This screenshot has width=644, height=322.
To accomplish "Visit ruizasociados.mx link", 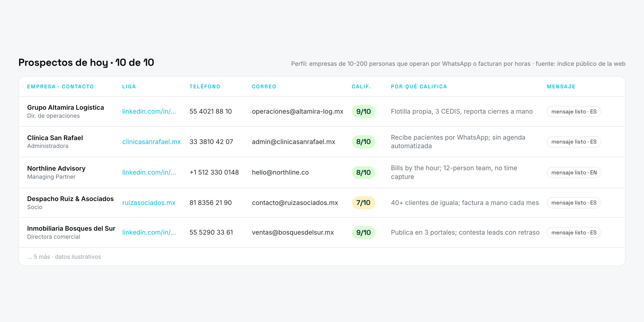I will [x=149, y=203].
